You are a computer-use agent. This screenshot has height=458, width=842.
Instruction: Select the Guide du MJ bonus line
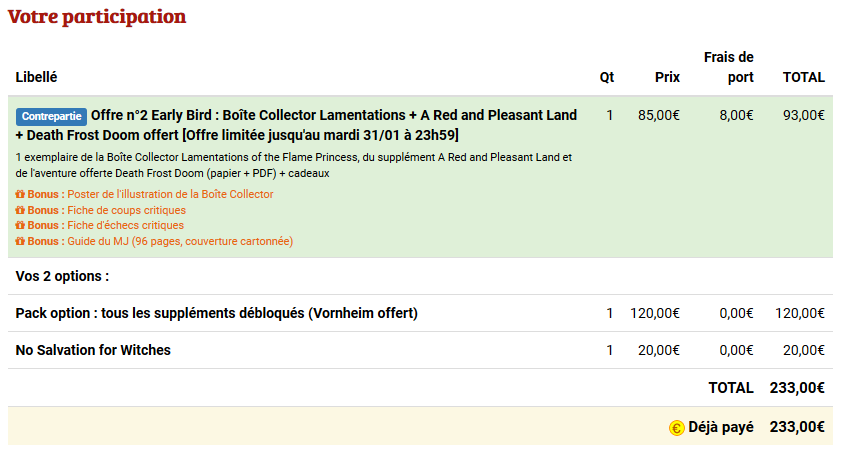(180, 242)
